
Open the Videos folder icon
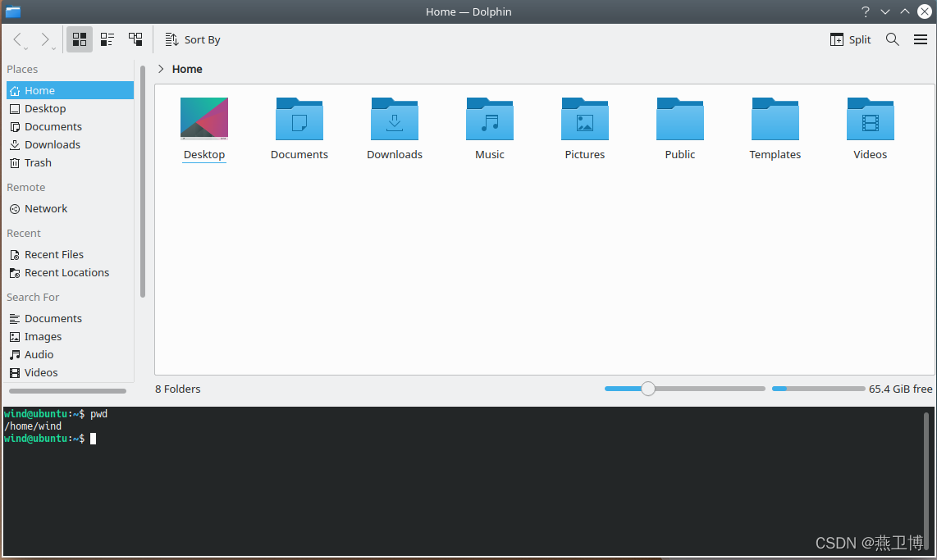pyautogui.click(x=871, y=120)
